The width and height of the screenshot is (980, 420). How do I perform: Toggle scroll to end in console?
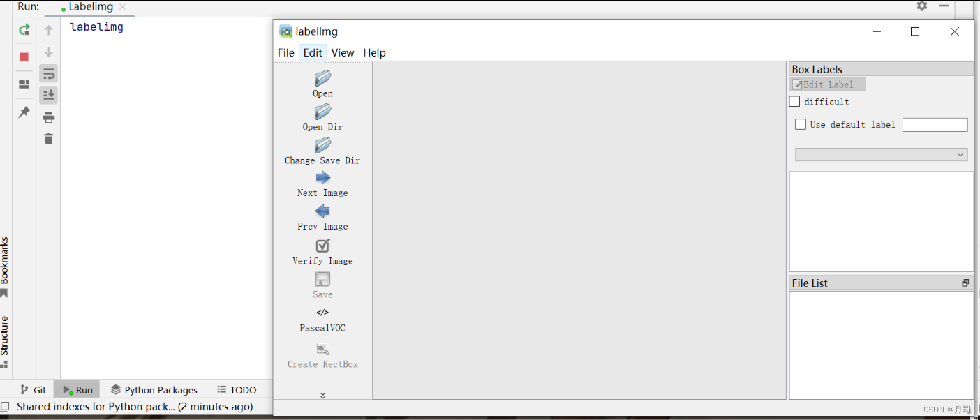[x=49, y=96]
